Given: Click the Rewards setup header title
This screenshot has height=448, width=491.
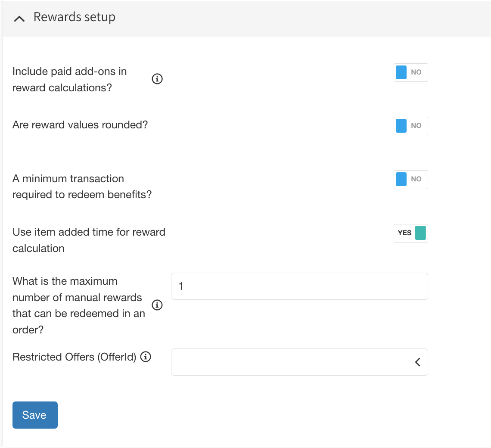Looking at the screenshot, I should [x=74, y=17].
